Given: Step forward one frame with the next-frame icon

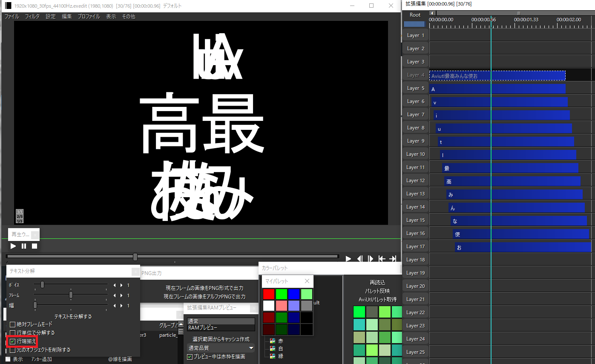Looking at the screenshot, I should coord(370,258).
